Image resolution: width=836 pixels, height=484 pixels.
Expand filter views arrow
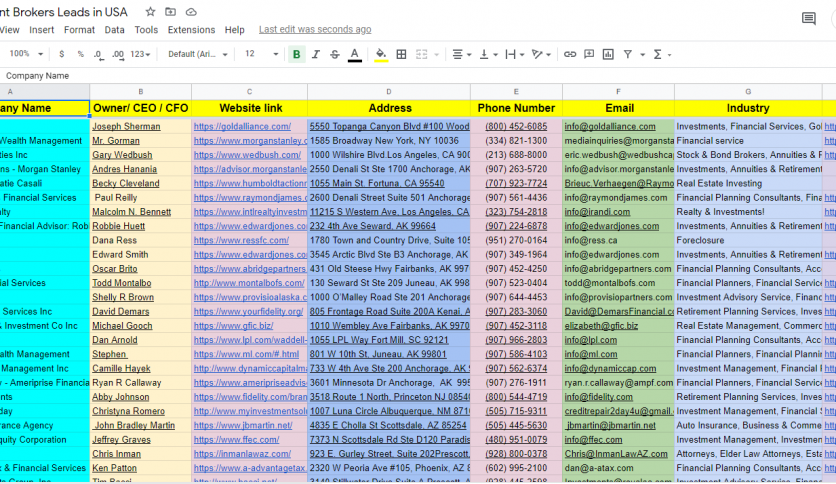[642, 54]
